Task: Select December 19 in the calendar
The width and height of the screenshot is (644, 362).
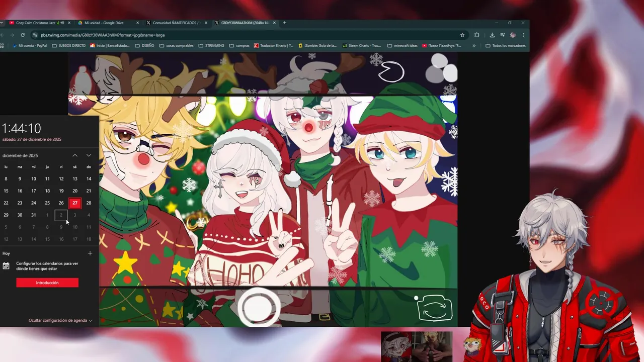Action: [x=61, y=191]
